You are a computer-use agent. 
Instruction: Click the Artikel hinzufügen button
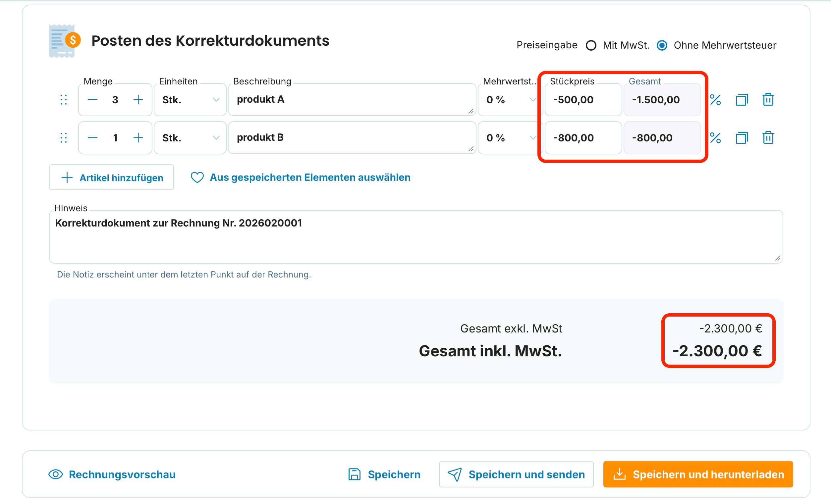coord(112,177)
